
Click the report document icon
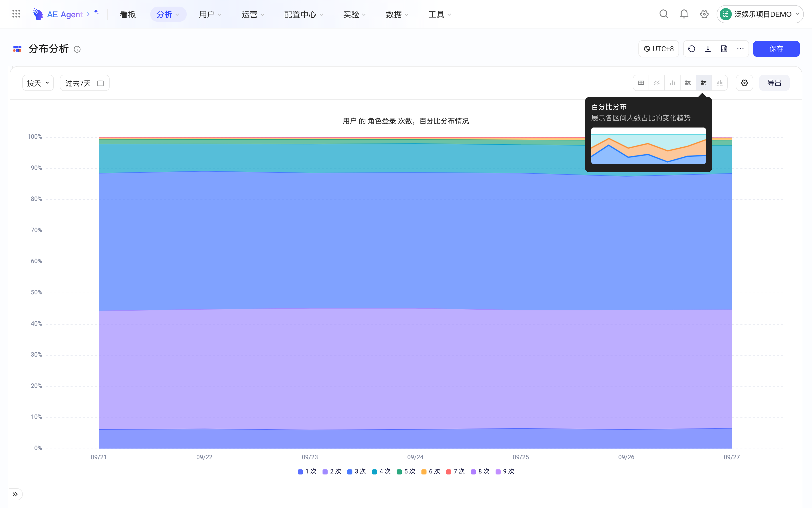[724, 49]
